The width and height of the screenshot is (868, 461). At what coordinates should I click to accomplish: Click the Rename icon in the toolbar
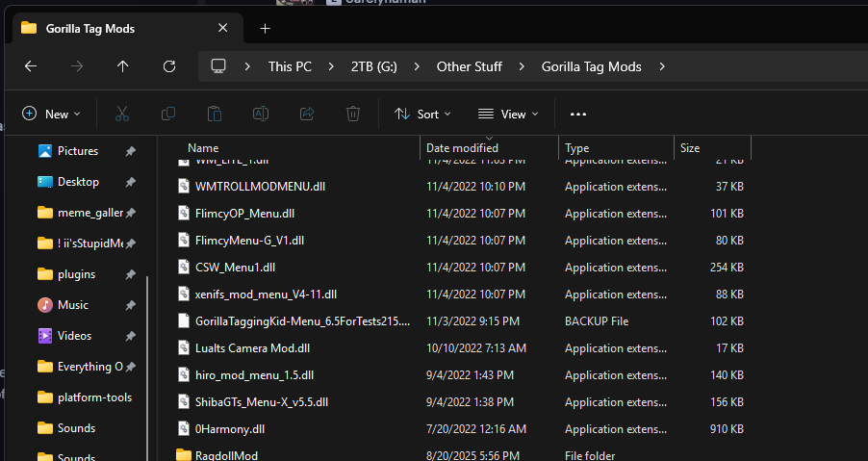[261, 114]
